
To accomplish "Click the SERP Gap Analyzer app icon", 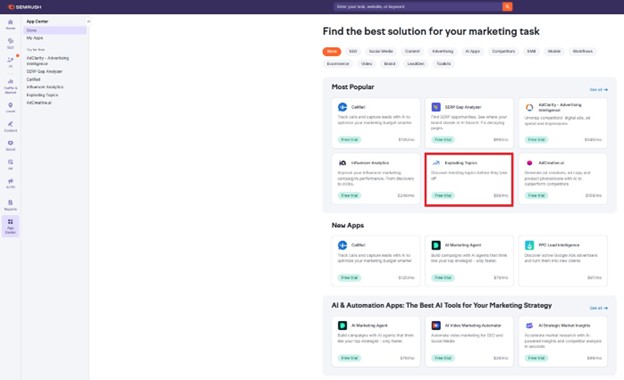I will pyautogui.click(x=436, y=107).
